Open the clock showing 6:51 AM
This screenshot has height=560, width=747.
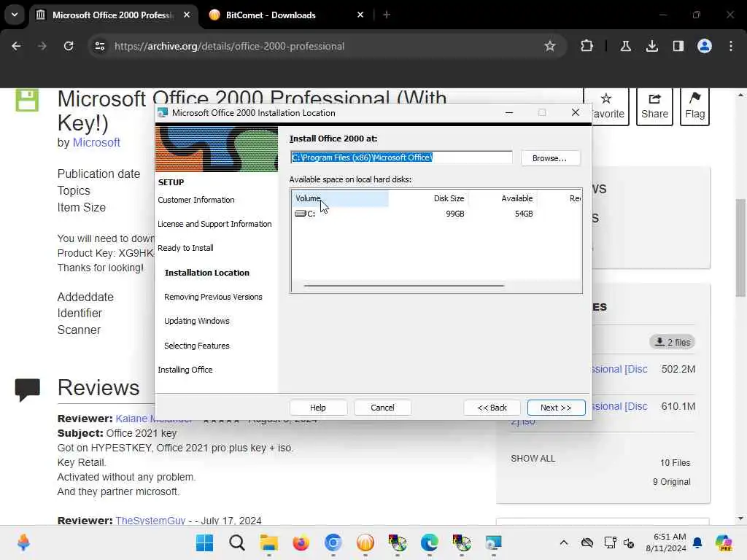tap(666, 542)
